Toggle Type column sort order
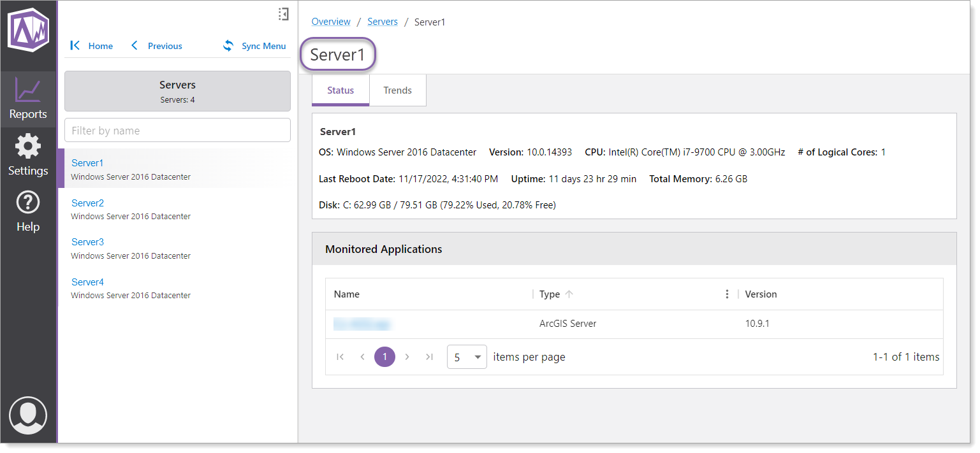The width and height of the screenshot is (980, 453). (569, 294)
